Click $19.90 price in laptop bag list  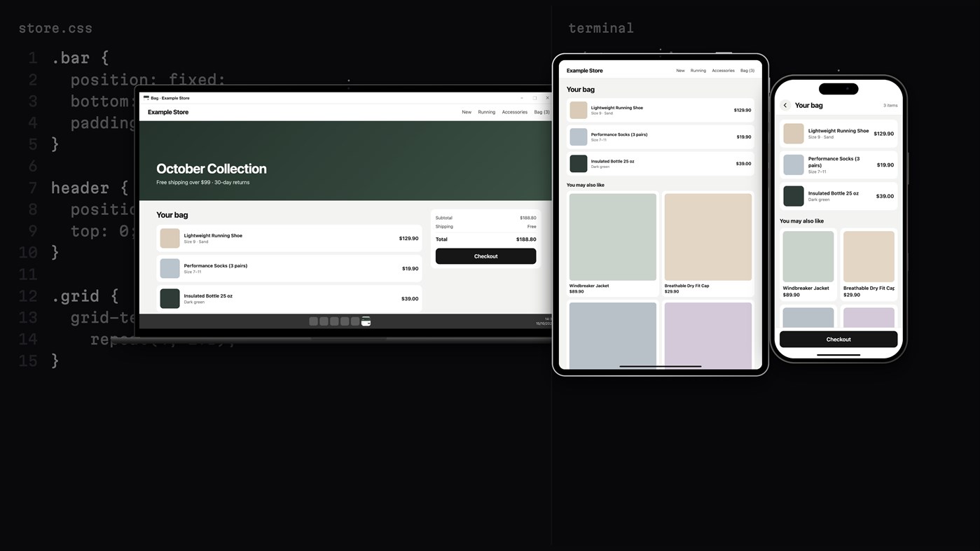coord(410,268)
